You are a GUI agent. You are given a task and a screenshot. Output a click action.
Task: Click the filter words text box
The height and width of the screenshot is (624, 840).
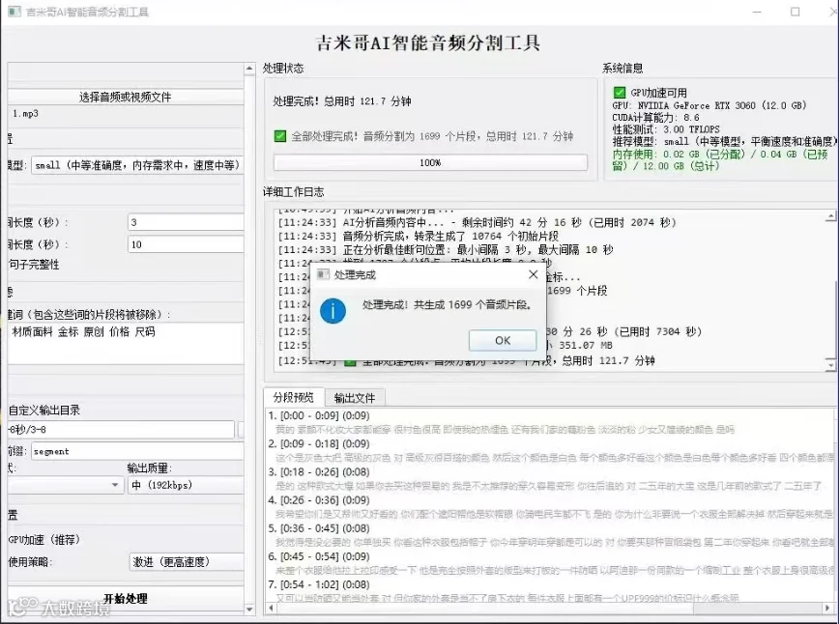point(126,343)
